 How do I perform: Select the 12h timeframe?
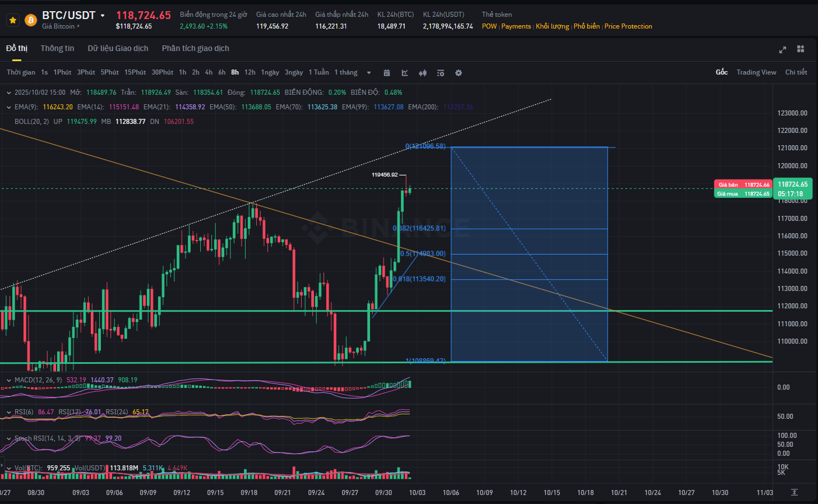[250, 72]
